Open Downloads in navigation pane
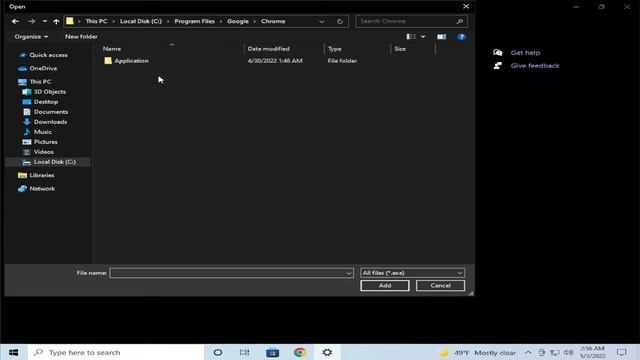Viewport: 640px width, 360px height. click(x=50, y=122)
